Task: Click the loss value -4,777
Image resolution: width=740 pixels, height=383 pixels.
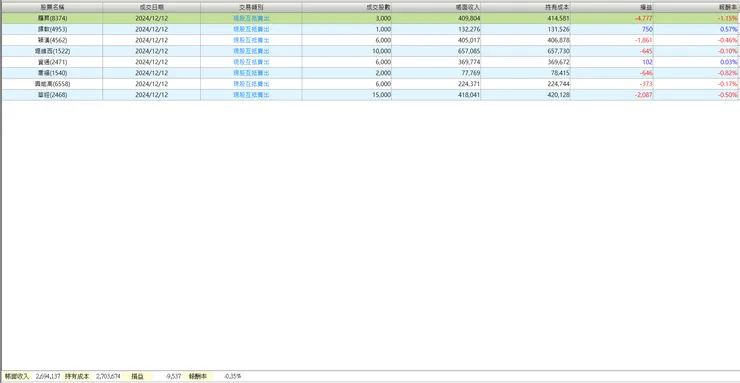Action: point(645,18)
